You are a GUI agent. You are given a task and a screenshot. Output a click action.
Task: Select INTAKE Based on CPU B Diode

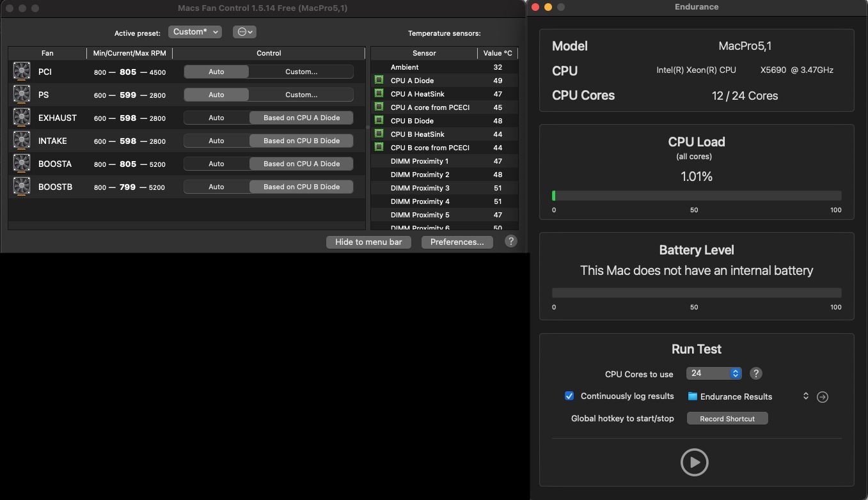tap(301, 141)
